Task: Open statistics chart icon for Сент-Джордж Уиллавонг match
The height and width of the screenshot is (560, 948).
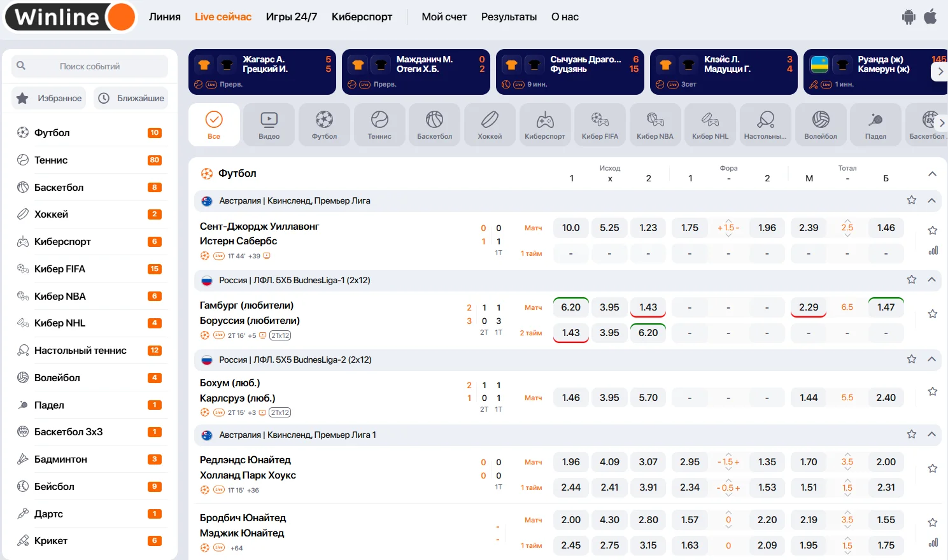Action: point(933,251)
